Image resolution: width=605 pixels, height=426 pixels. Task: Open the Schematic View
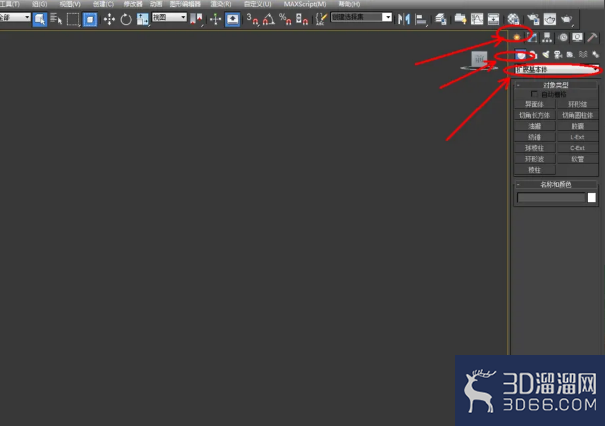[493, 19]
